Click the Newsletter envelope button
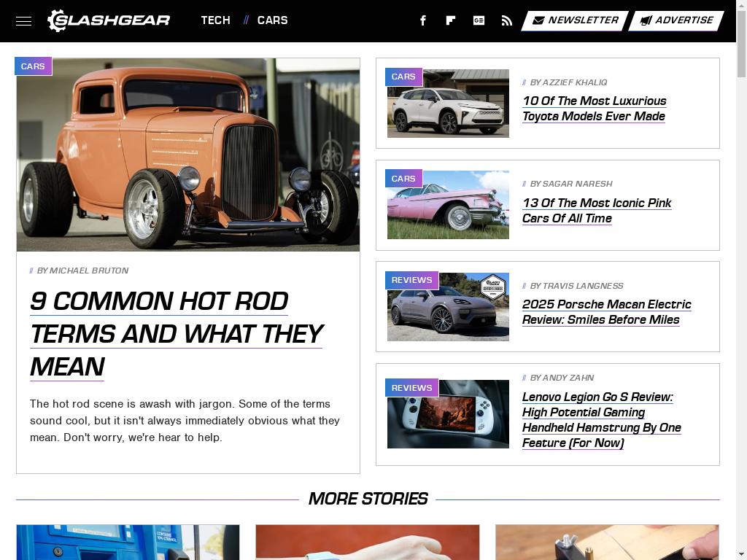Viewport: 747px width, 560px height. coord(575,20)
